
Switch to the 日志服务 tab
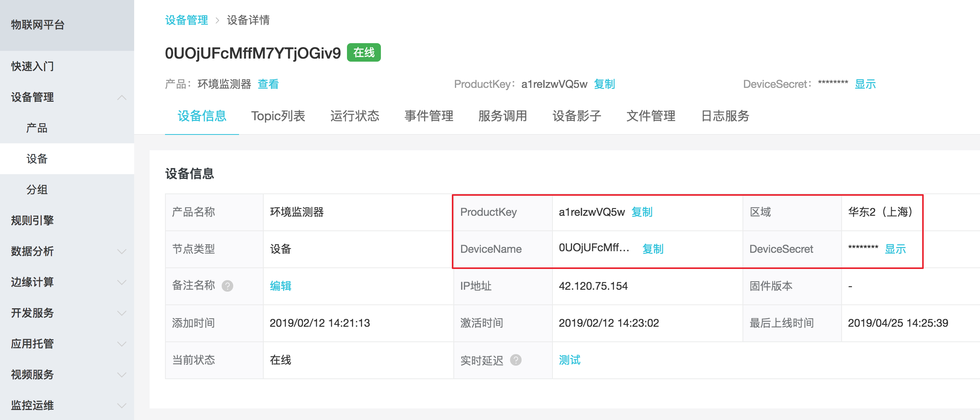pos(725,116)
